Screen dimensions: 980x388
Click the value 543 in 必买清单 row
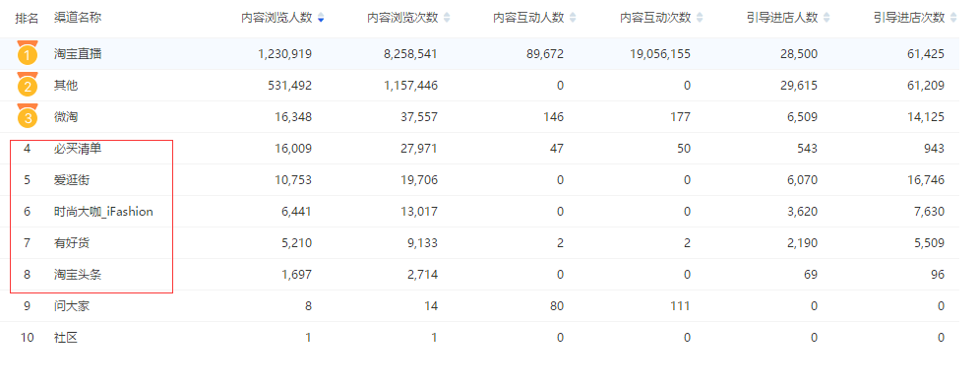tap(808, 149)
